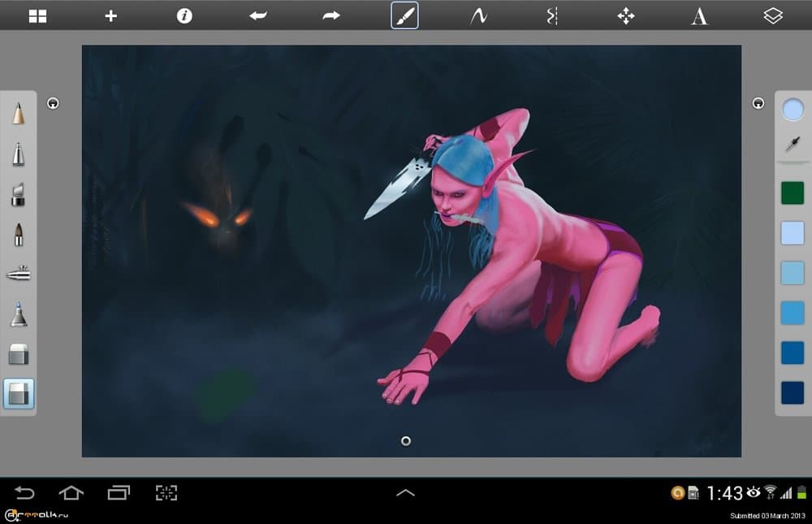Select the Eyedropper color picker

click(793, 142)
